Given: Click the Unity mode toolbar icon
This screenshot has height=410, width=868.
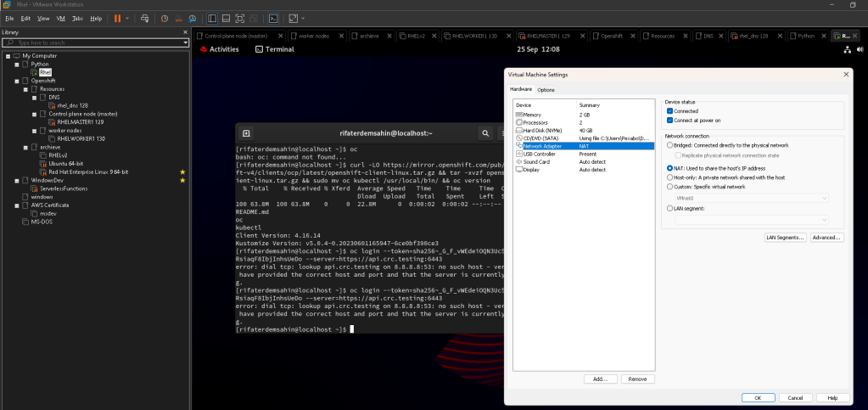Looking at the screenshot, I should 254,19.
